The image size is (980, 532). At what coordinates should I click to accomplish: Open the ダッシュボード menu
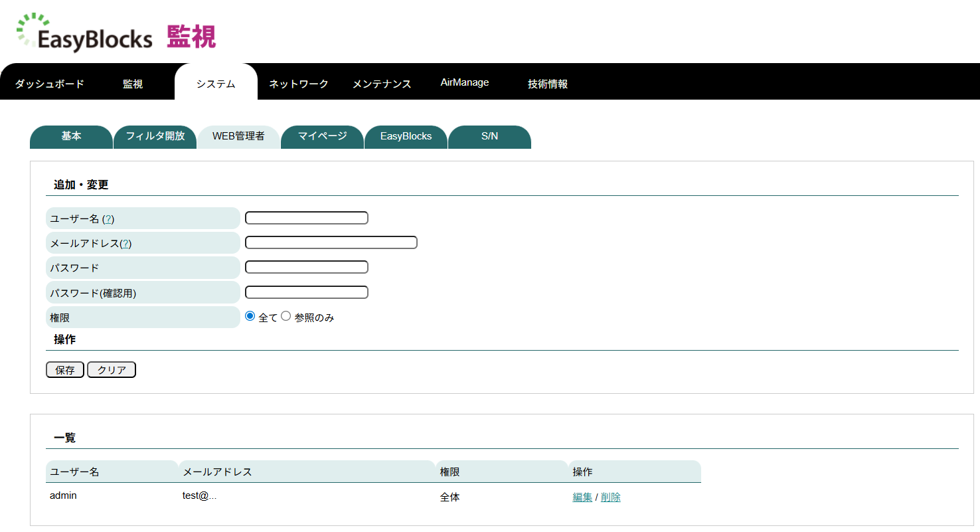point(48,83)
